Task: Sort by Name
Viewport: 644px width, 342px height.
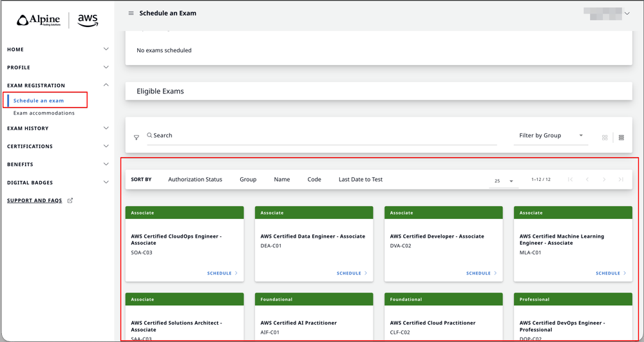Action: click(282, 180)
